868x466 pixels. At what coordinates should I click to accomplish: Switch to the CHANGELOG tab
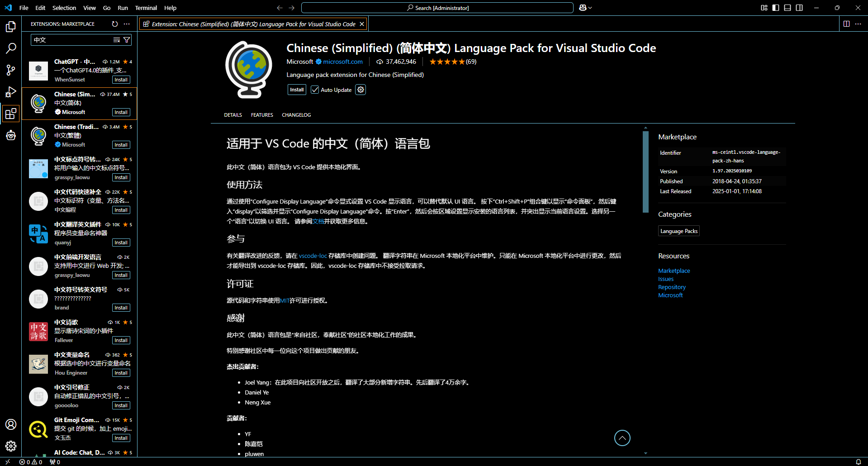point(296,115)
